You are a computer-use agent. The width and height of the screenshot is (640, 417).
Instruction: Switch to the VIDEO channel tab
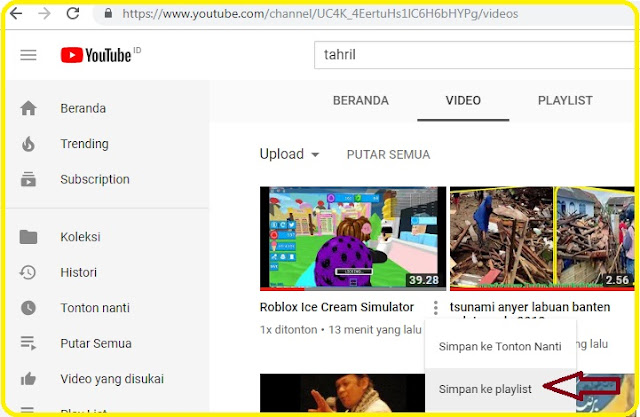(463, 100)
